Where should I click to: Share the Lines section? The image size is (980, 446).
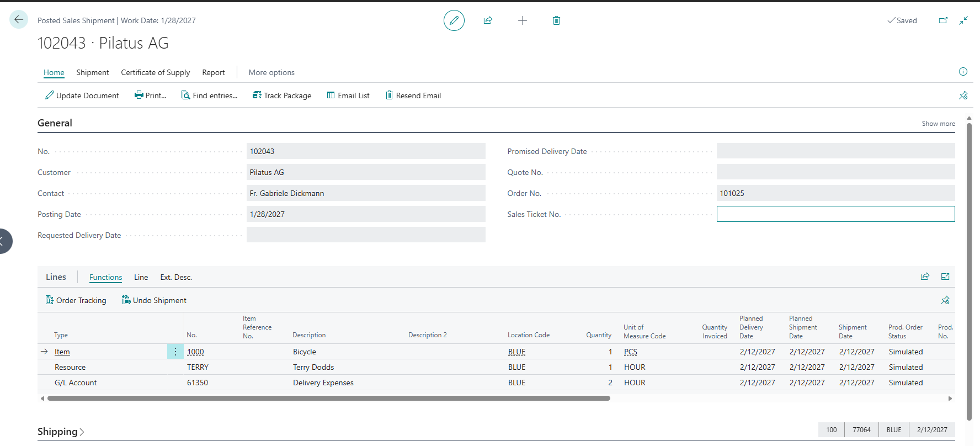925,277
